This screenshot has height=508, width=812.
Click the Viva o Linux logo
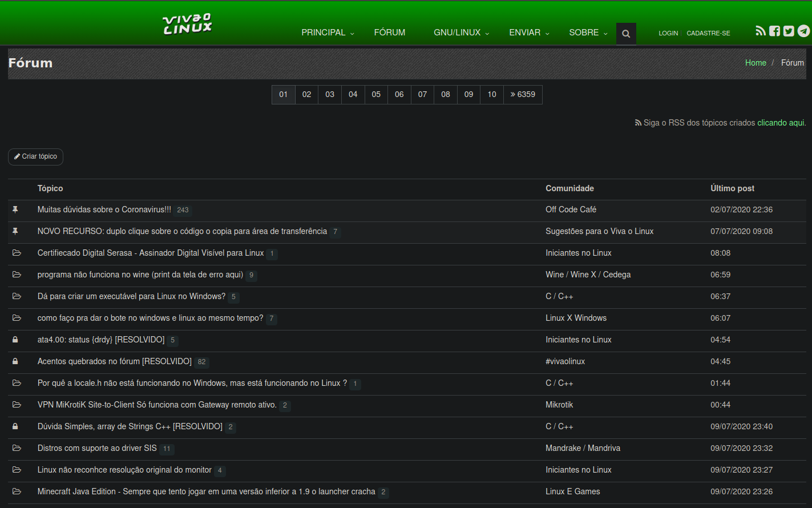(x=187, y=25)
